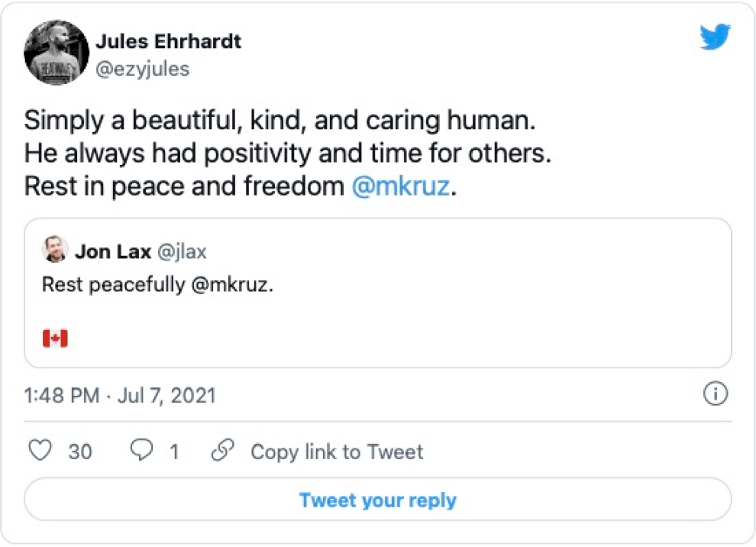Click the 30 likes count
Viewport: 756px width, 547px height.
(80, 452)
